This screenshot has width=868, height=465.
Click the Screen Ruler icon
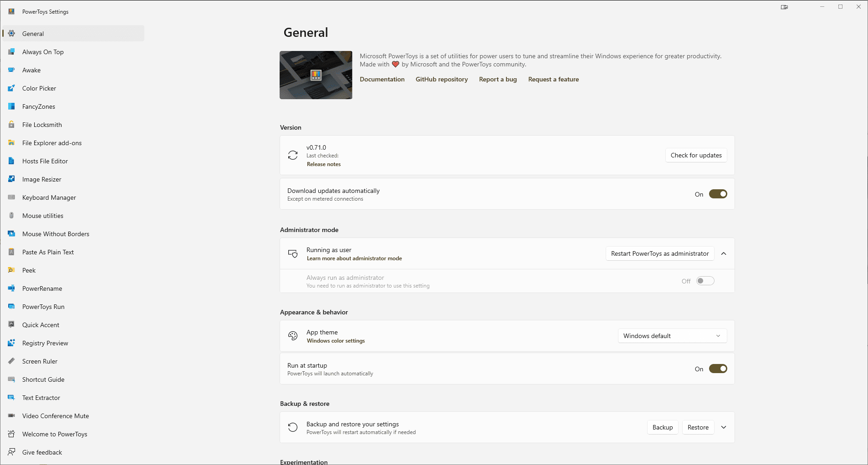pos(11,361)
